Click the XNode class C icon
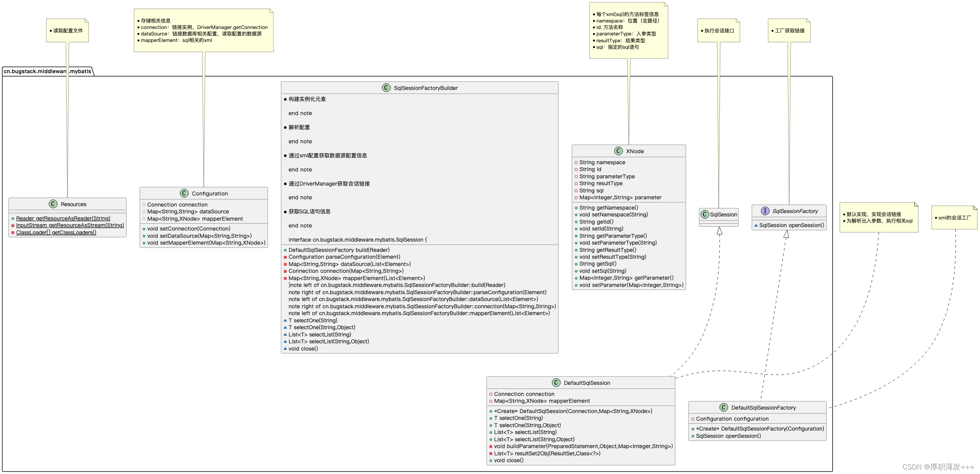This screenshot has height=474, width=980. (619, 151)
